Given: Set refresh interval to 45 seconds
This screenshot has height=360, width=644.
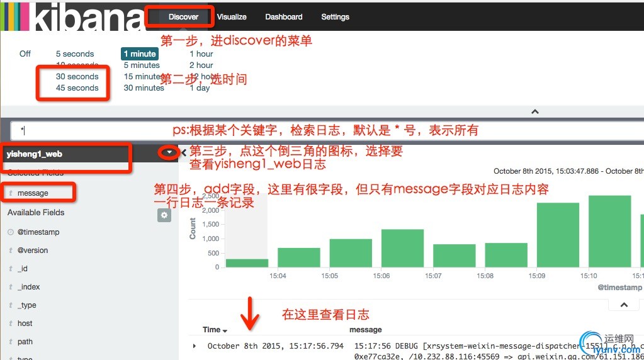Looking at the screenshot, I should click(77, 88).
